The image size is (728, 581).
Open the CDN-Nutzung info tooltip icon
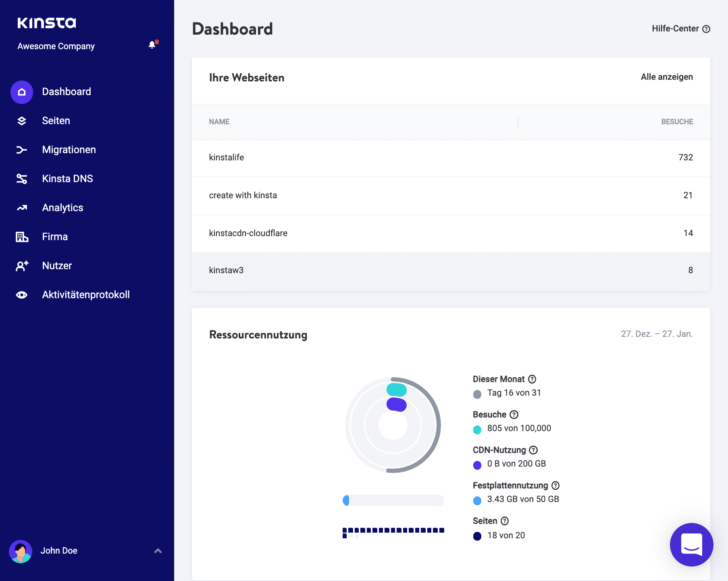click(533, 450)
